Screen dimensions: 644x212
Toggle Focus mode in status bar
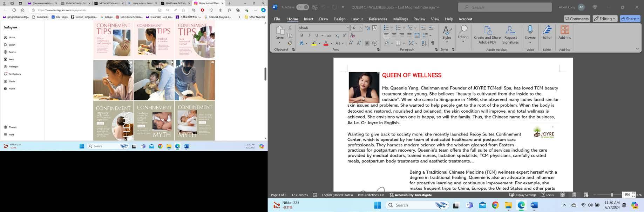pos(547,195)
